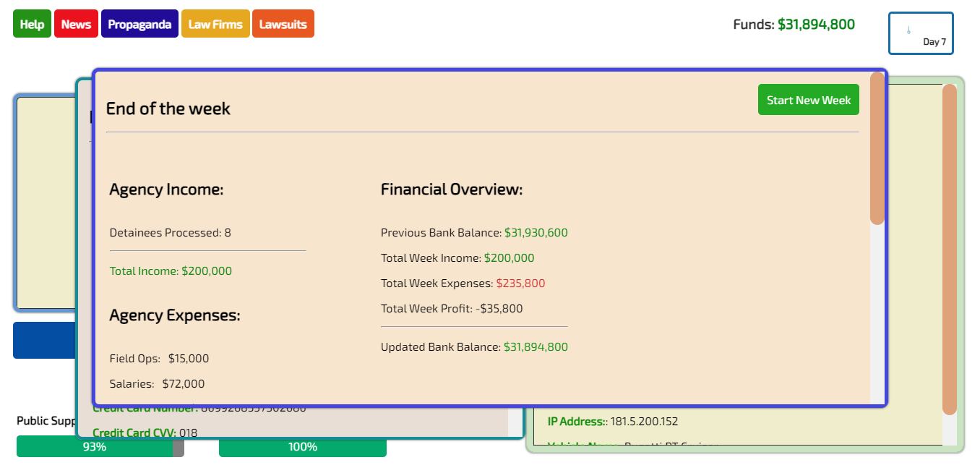
Task: Click Total Week Expenses $235,800 line
Action: coord(463,284)
